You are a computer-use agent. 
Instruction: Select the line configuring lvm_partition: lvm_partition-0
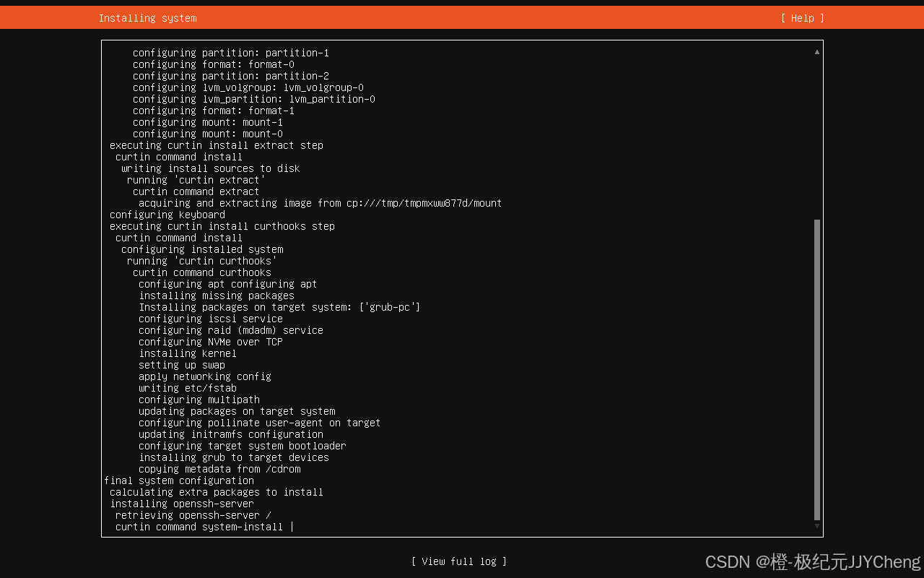(254, 99)
